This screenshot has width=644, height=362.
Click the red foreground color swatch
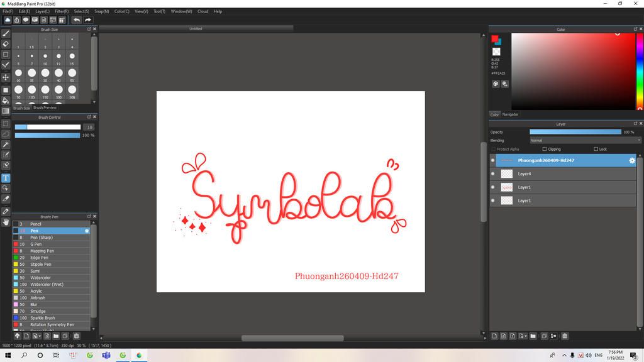[x=494, y=38]
